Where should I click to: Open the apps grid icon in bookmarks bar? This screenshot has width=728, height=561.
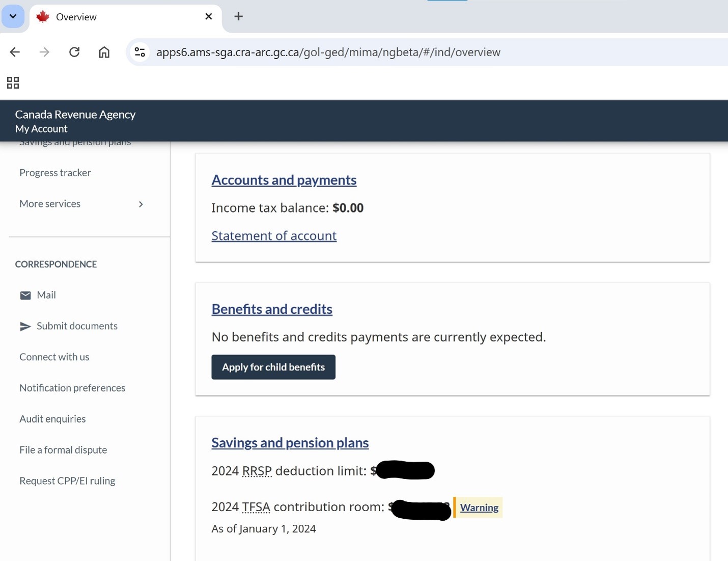pos(13,83)
